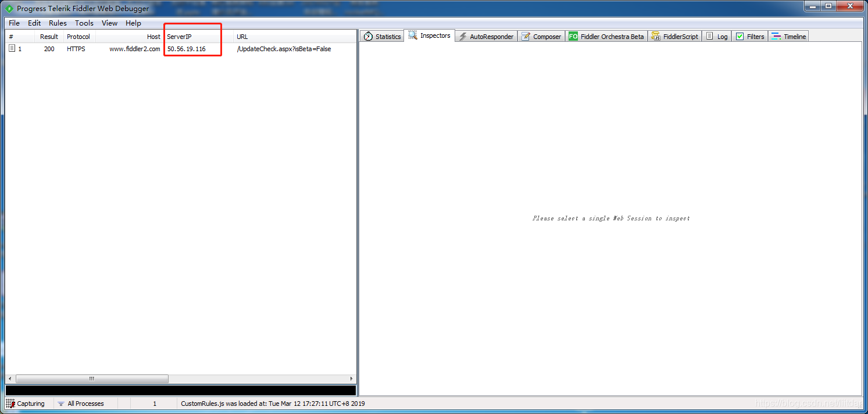Open the File menu

(x=14, y=23)
